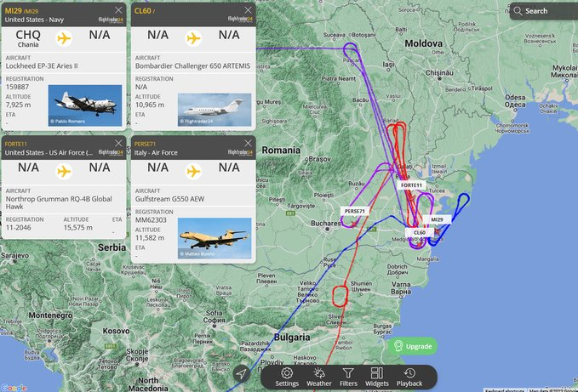Viewport: 578px width, 392px height.
Task: Click registration MM62303 text
Action: click(151, 219)
